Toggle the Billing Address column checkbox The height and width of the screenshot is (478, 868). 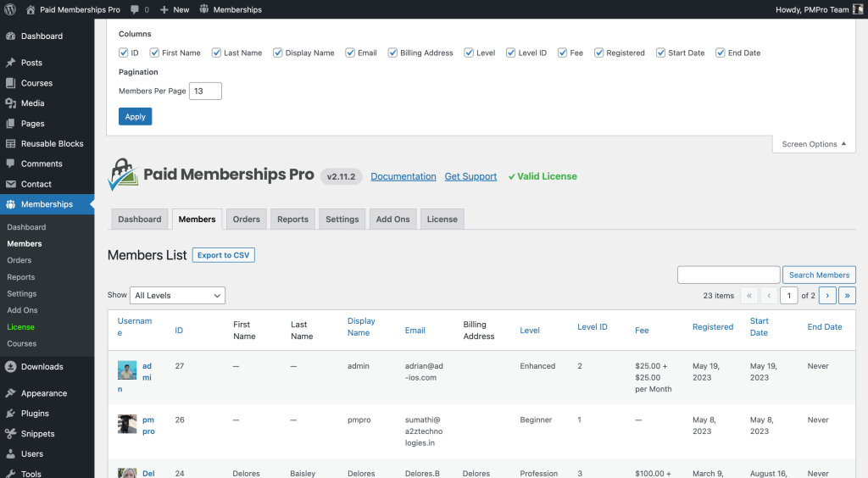(392, 53)
